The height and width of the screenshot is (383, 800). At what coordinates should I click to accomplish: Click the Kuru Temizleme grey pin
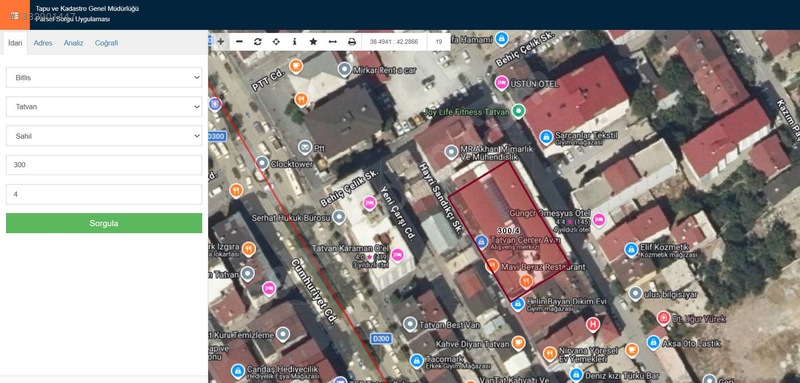point(283,335)
